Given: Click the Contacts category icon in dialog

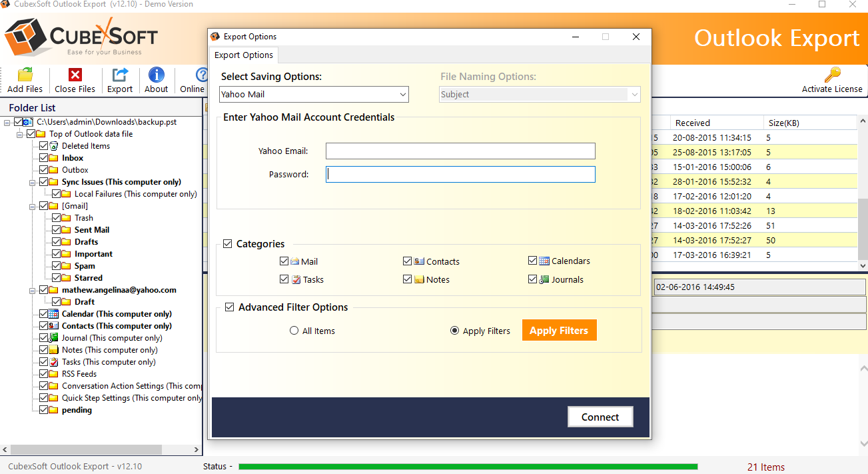Looking at the screenshot, I should [419, 261].
